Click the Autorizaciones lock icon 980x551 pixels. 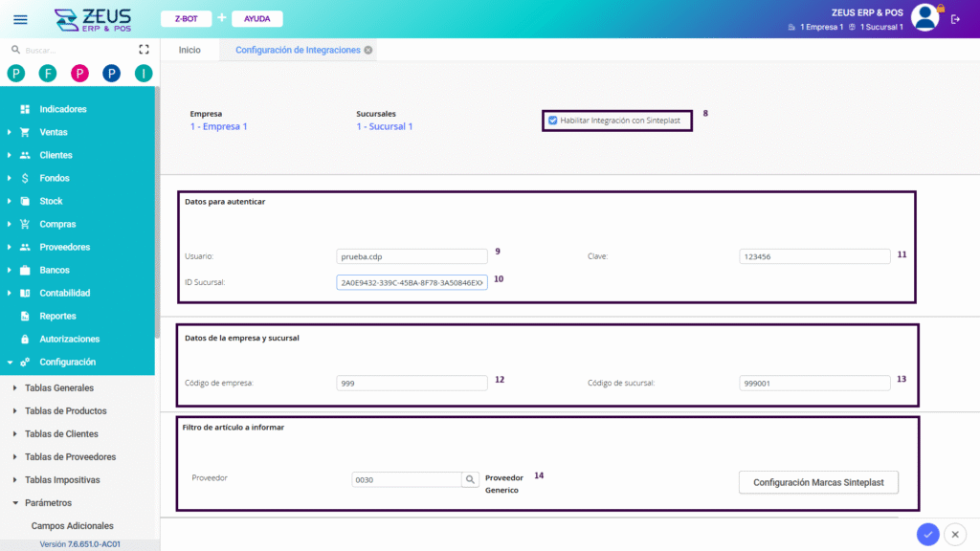click(25, 340)
